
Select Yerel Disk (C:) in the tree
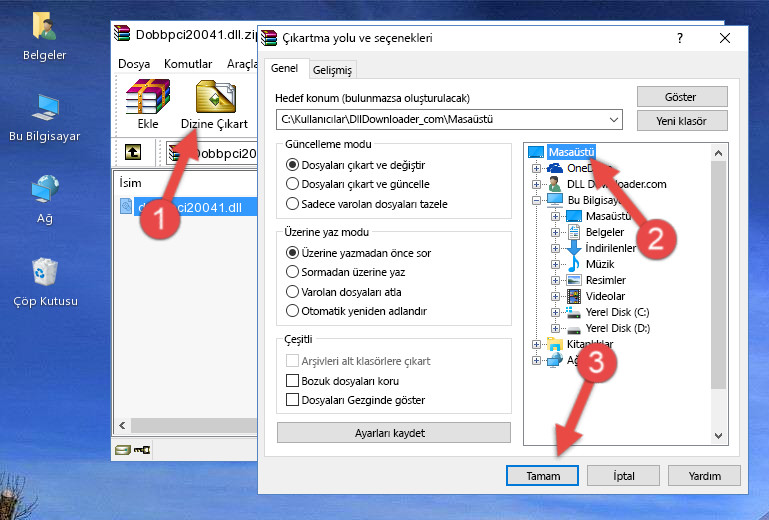click(617, 312)
